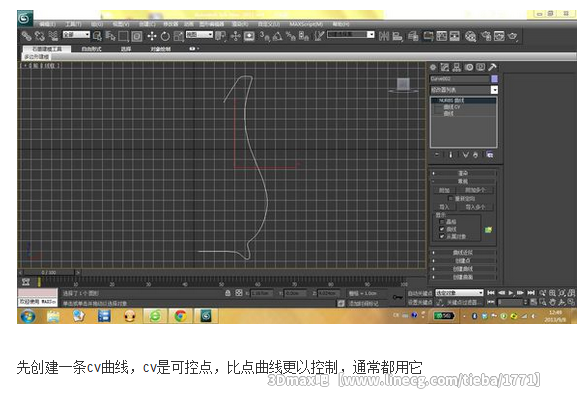Click the Mirror tool icon
Screen dimensions: 580x399
click(x=384, y=36)
